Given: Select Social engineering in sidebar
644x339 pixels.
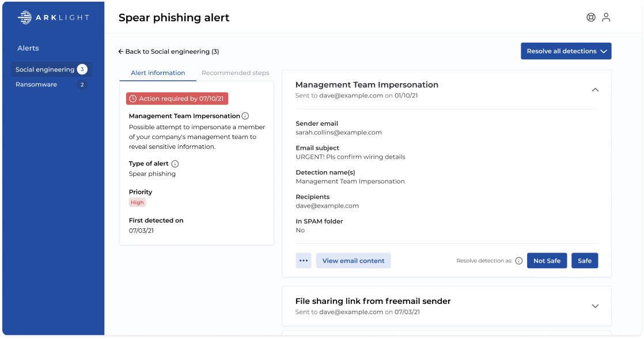Looking at the screenshot, I should [x=45, y=70].
